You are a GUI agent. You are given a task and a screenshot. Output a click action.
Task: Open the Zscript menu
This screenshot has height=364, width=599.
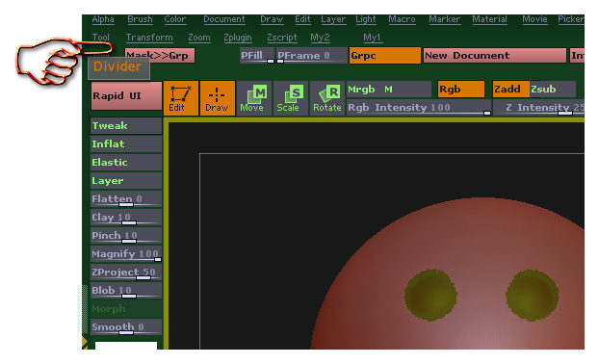282,38
